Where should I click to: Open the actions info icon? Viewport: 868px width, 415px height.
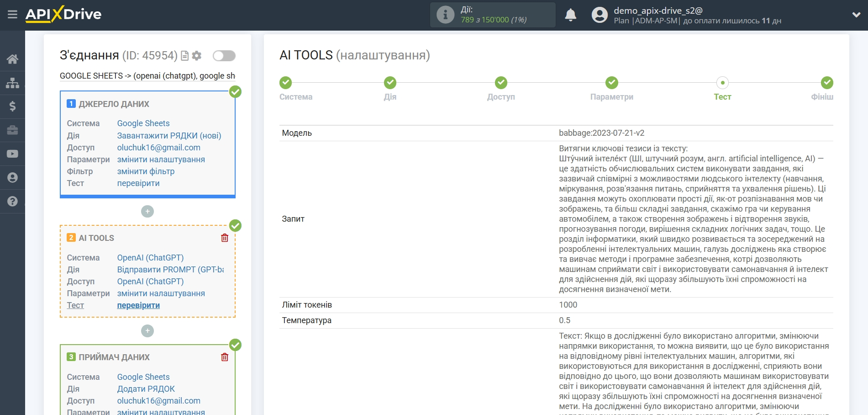tap(445, 15)
